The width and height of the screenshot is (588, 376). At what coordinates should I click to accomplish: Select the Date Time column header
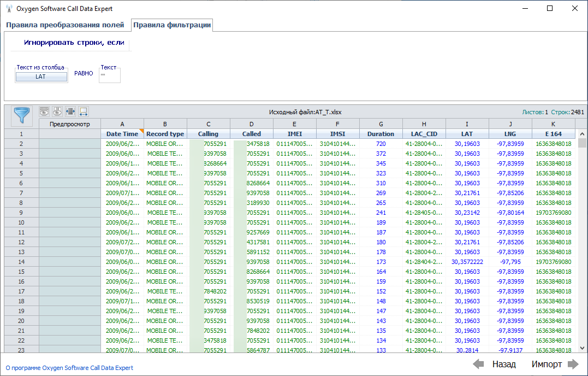point(122,134)
